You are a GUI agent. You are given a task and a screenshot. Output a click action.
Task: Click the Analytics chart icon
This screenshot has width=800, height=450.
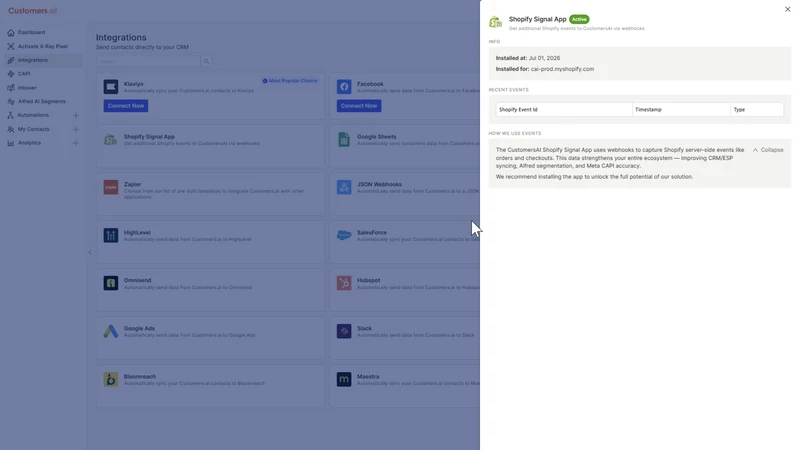[x=11, y=143]
